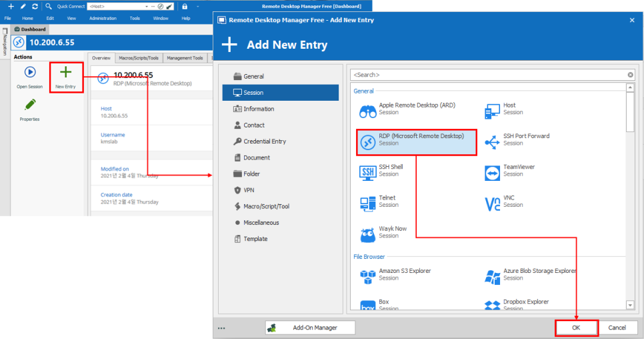Open the File menu
This screenshot has height=339, width=644.
(x=8, y=18)
